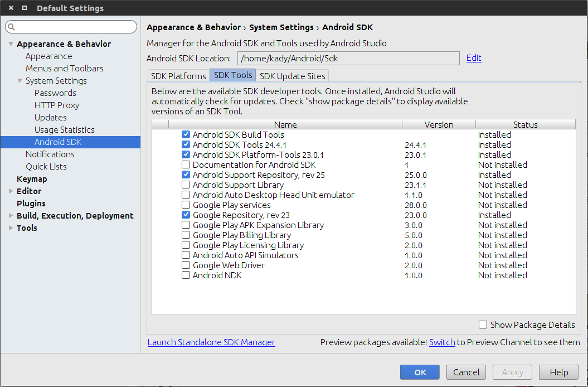Collapse System Settings tree node
Screen dimensions: 588x387
[x=20, y=81]
